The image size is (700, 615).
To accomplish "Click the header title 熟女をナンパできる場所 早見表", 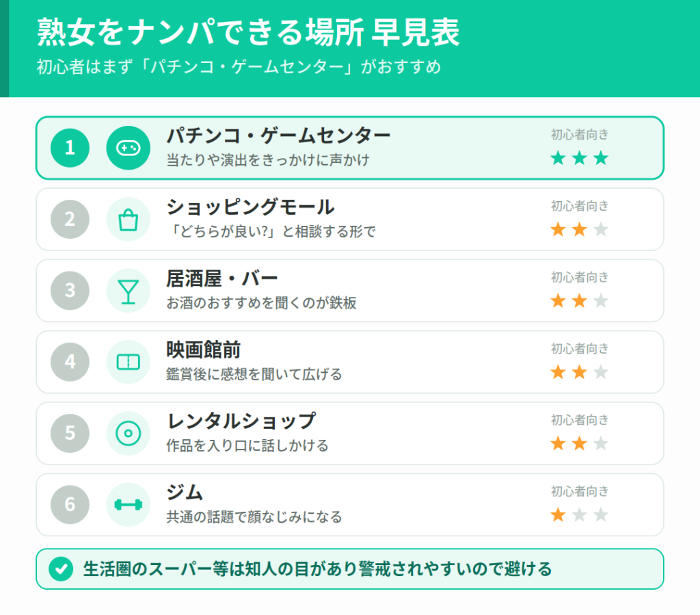I will pos(248,32).
